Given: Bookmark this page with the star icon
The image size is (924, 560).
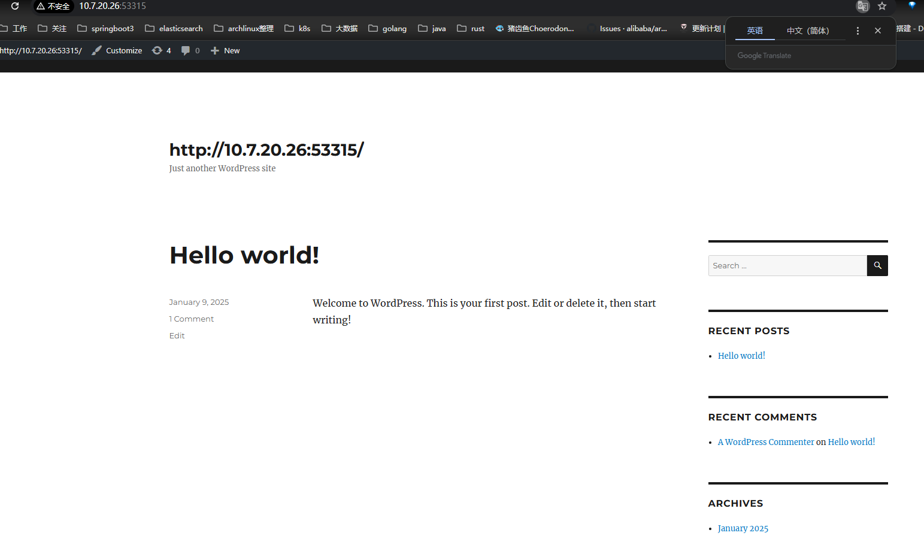Looking at the screenshot, I should [x=882, y=6].
